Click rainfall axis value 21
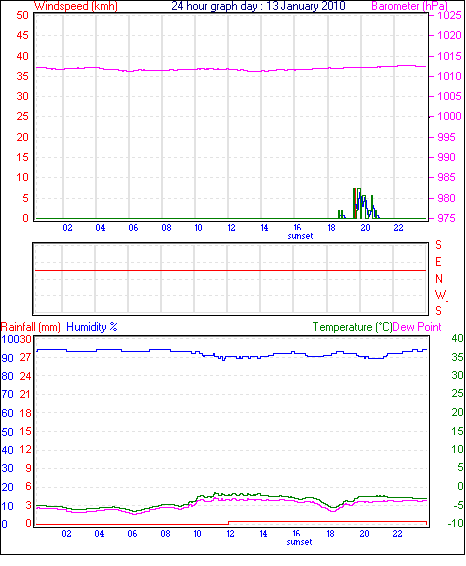 [x=26, y=395]
